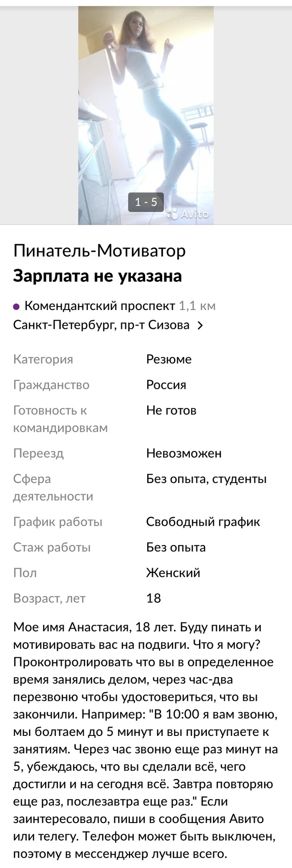The image size is (292, 868).
Task: Click the Невозможен relocation value
Action: (184, 453)
